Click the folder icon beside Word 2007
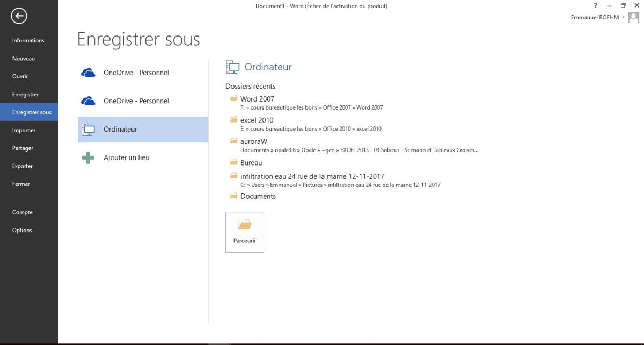 233,98
